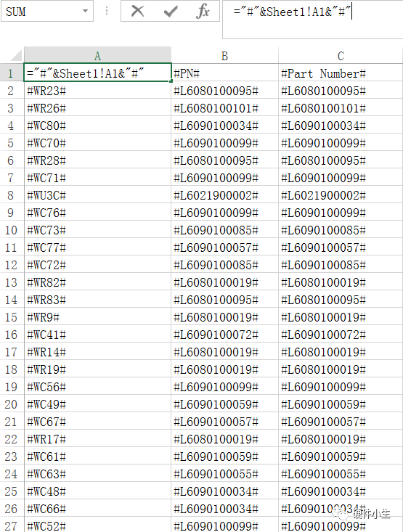Image resolution: width=403 pixels, height=532 pixels.
Task: Click inside the formula bar text
Action: point(292,12)
